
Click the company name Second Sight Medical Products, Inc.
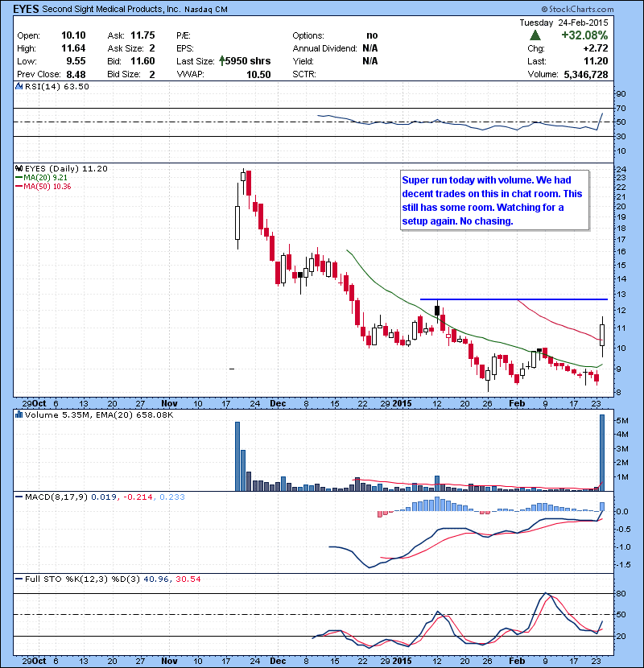[111, 10]
